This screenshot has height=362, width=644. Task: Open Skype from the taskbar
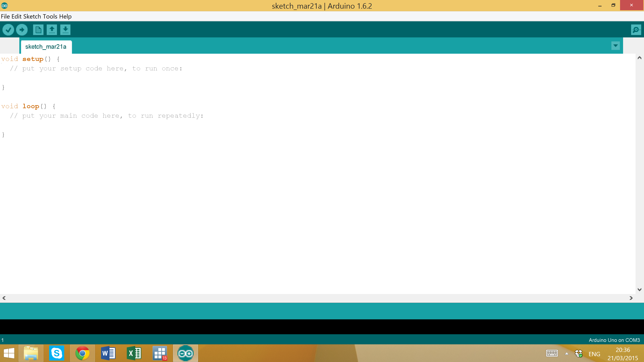point(57,353)
